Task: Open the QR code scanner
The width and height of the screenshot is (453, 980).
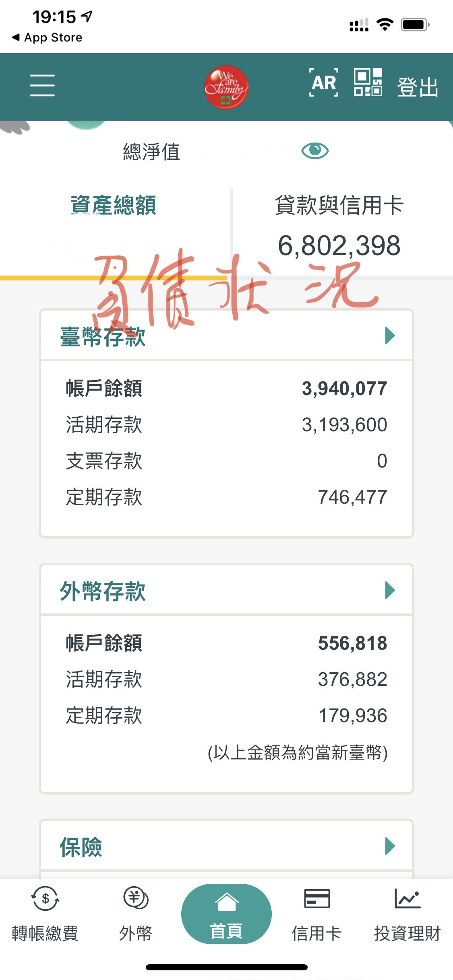Action: [x=368, y=82]
